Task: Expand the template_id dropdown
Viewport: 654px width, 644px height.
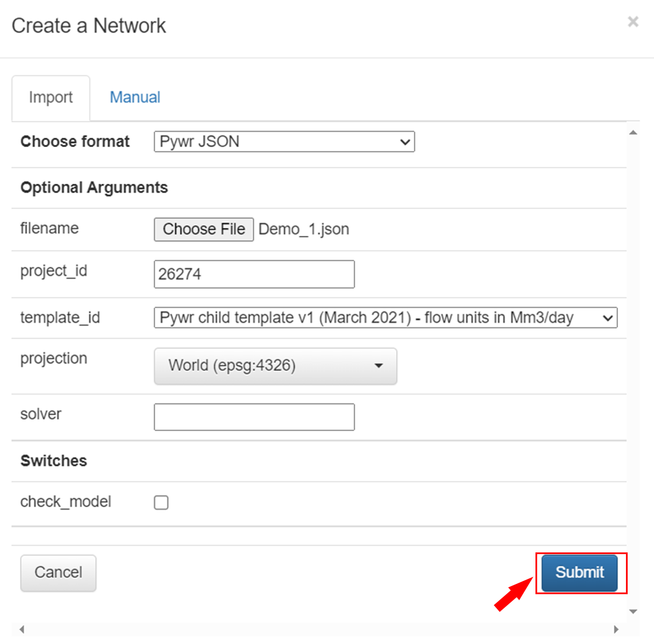Action: 385,318
